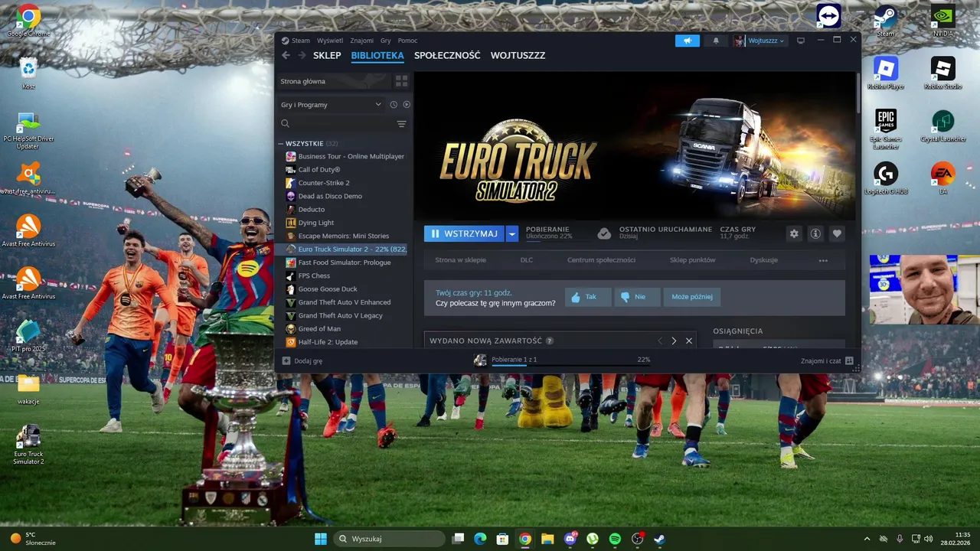This screenshot has height=551, width=980.
Task: Choose Może później for the review
Action: (x=692, y=297)
